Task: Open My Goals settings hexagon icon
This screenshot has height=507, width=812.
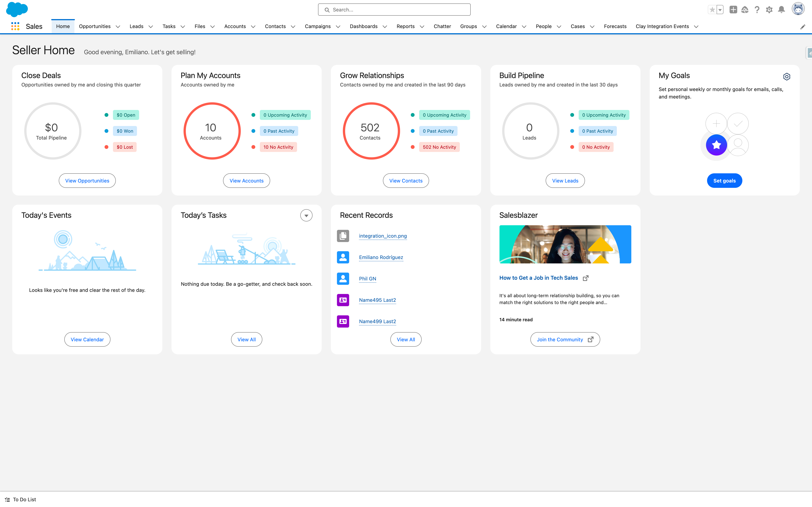Action: tap(787, 77)
